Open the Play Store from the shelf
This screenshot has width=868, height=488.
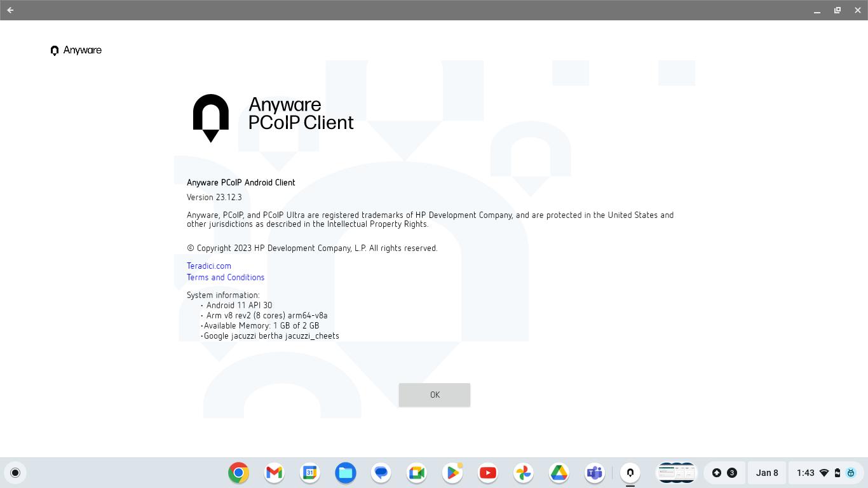(452, 473)
